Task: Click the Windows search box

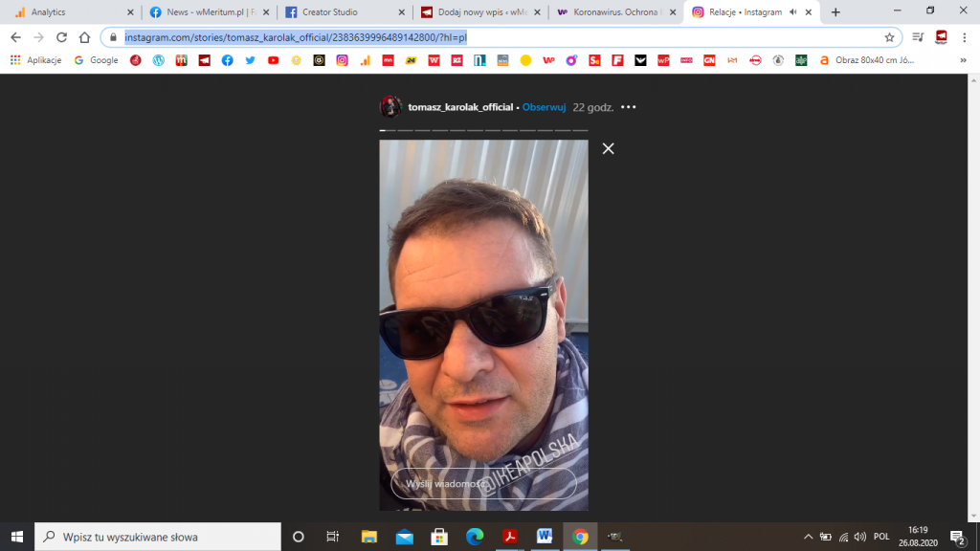Action: [158, 537]
